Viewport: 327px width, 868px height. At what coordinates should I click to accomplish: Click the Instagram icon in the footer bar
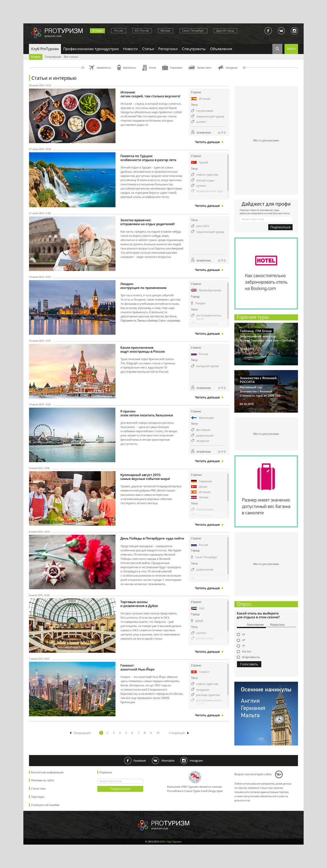pyautogui.click(x=184, y=761)
